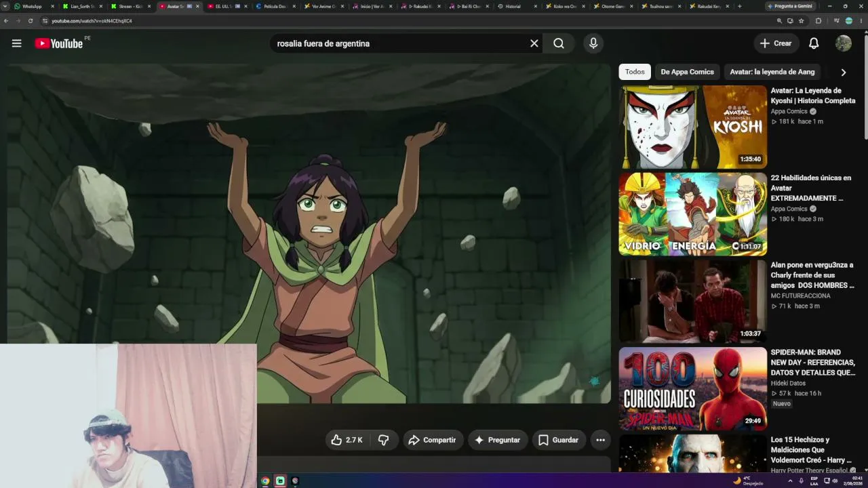
Task: Open the taskbar microphone indicator
Action: (x=801, y=481)
